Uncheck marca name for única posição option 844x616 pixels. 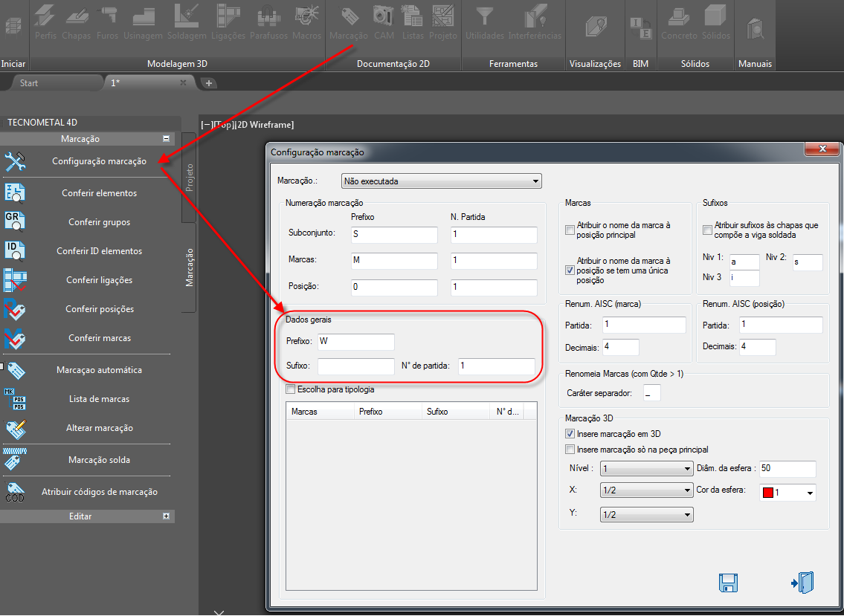pos(570,270)
